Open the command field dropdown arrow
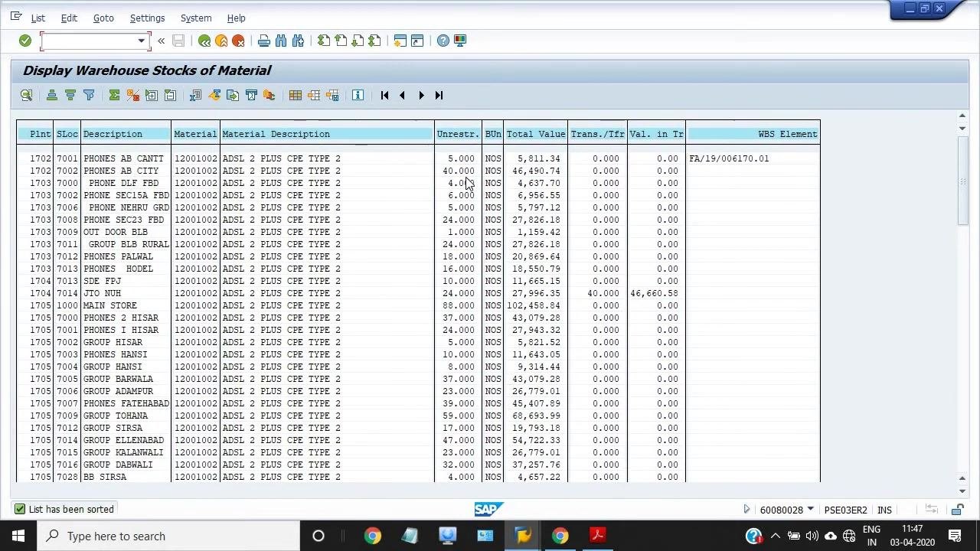 pyautogui.click(x=141, y=41)
